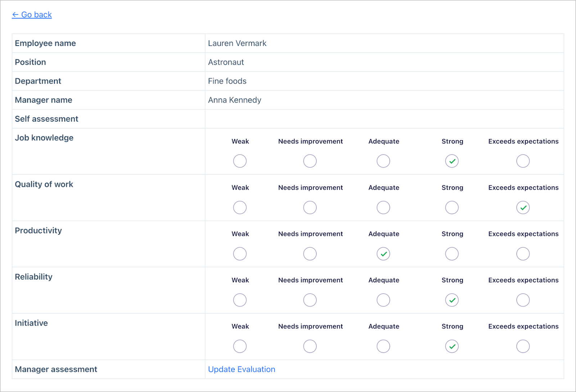Viewport: 576px width, 392px height.
Task: Select Exceeds expectations for Job knowledge
Action: (523, 161)
